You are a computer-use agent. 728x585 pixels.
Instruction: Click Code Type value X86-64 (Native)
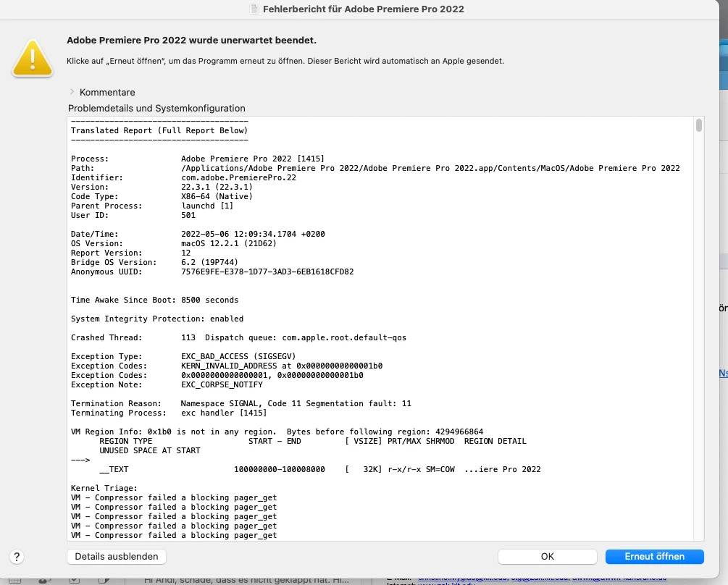coord(217,196)
